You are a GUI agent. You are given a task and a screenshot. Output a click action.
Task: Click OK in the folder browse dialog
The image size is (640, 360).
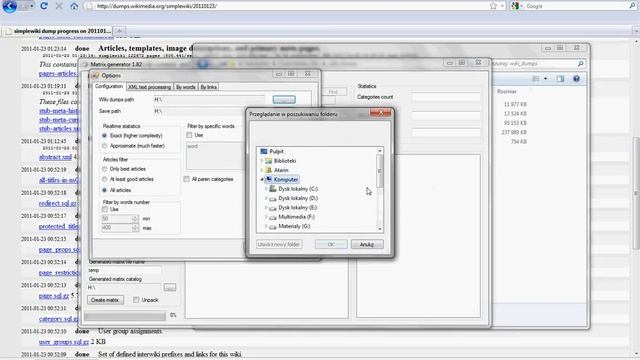pyautogui.click(x=331, y=244)
